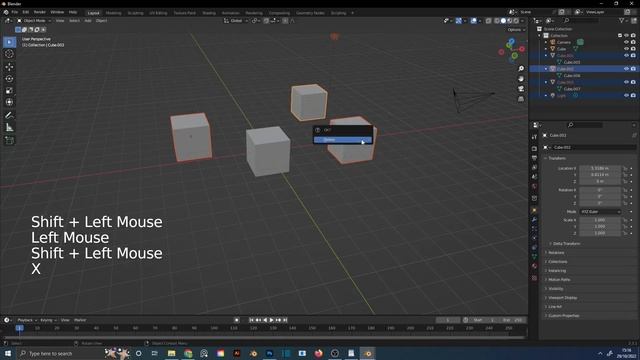Select the Annotate tool
Image resolution: width=640 pixels, height=360 pixels.
9,116
